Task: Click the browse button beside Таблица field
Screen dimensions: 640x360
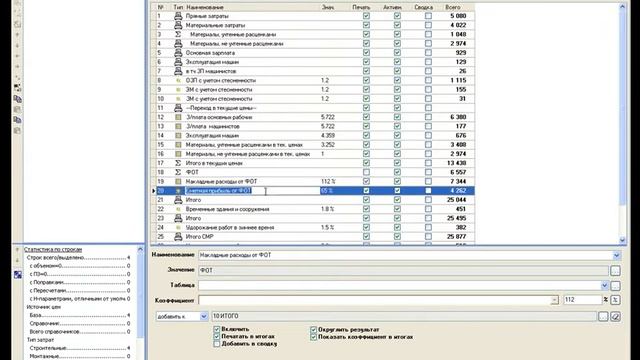Action: click(x=615, y=286)
